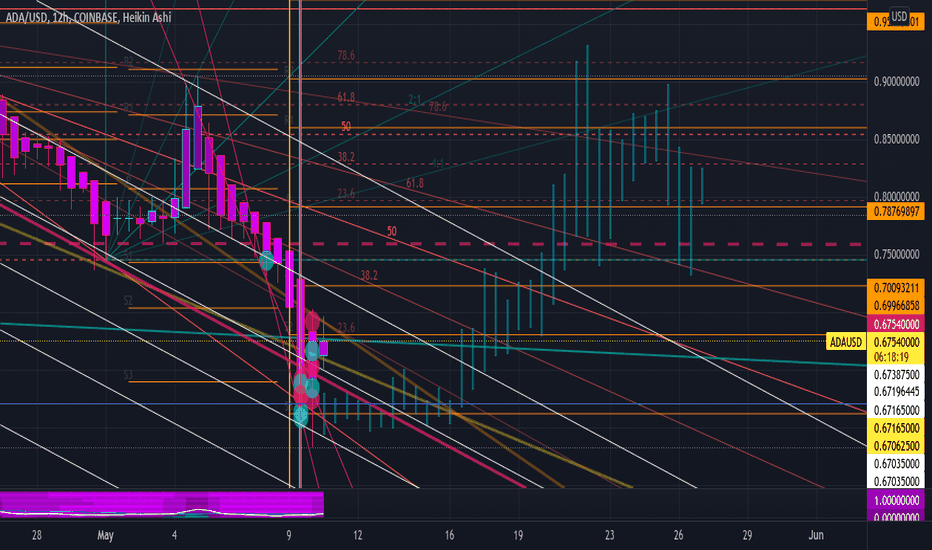This screenshot has height=550, width=932.
Task: Click the purple 1.00000000 indicator value
Action: 896,500
